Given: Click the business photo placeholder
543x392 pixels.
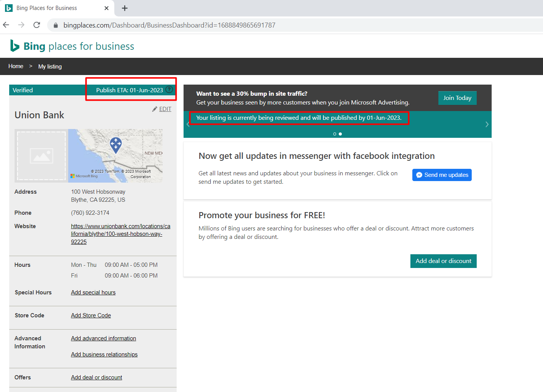Looking at the screenshot, I should 41,156.
